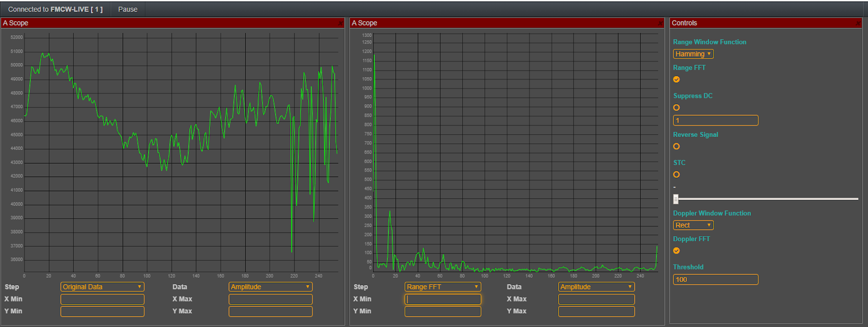The image size is (868, 327).
Task: Click the Connected to FMCW-LIVE status item
Action: click(x=55, y=9)
